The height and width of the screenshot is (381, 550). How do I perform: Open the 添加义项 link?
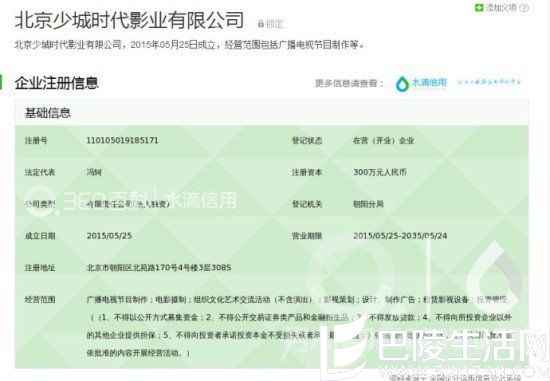[x=501, y=7]
